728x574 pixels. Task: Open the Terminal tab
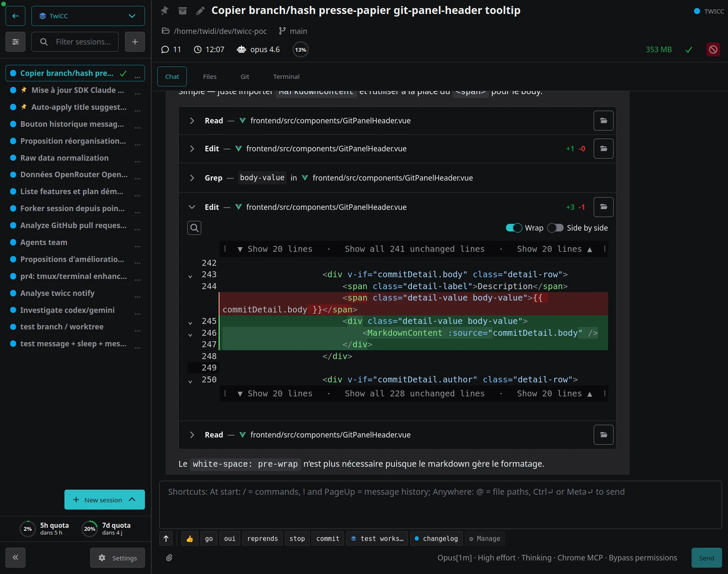click(x=286, y=77)
